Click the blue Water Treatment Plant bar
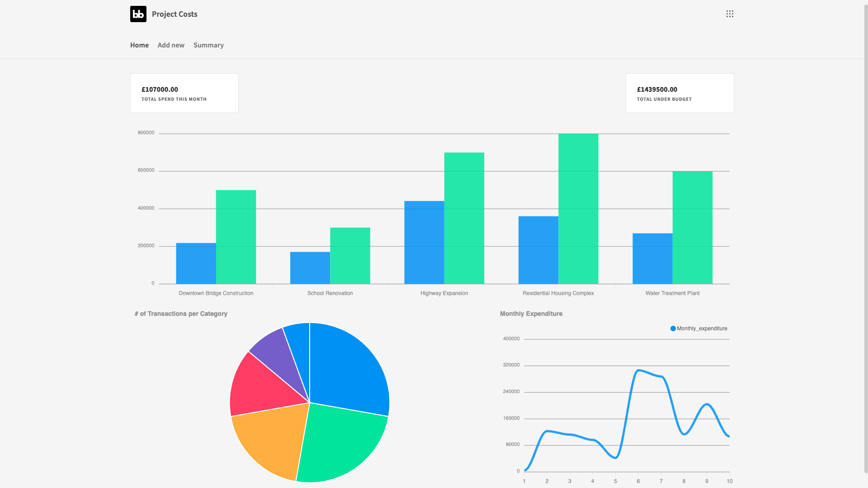Viewport: 868px width, 488px height. click(652, 258)
